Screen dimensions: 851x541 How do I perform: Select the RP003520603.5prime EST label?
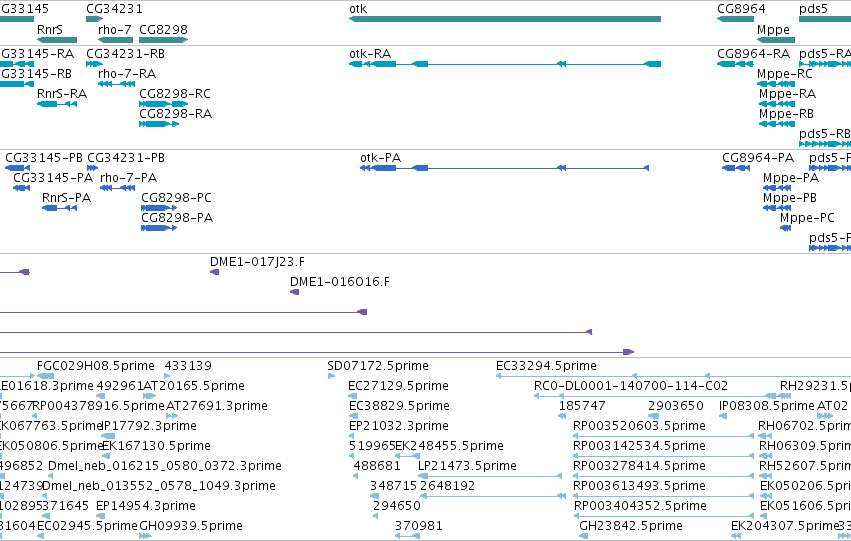tap(639, 427)
